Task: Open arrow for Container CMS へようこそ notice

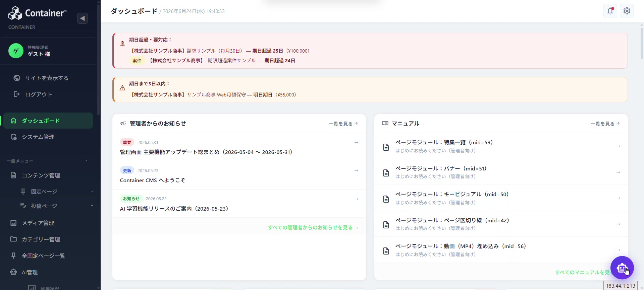Action: pos(356,170)
